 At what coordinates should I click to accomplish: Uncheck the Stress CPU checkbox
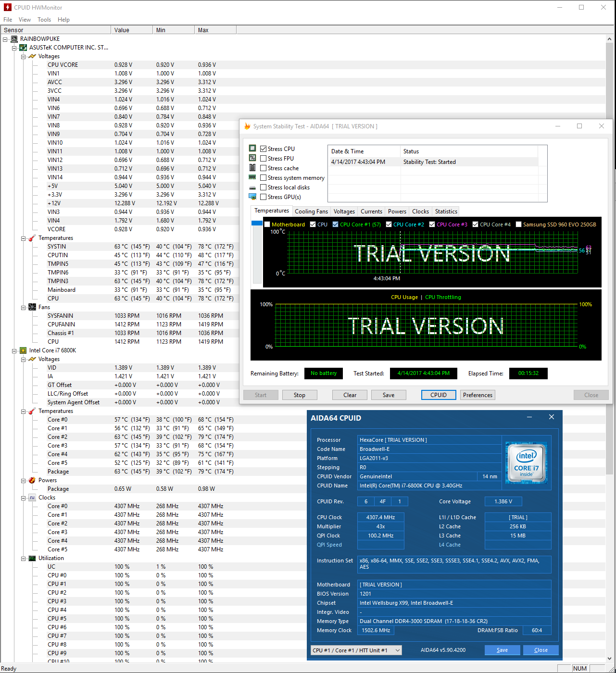[x=263, y=149]
